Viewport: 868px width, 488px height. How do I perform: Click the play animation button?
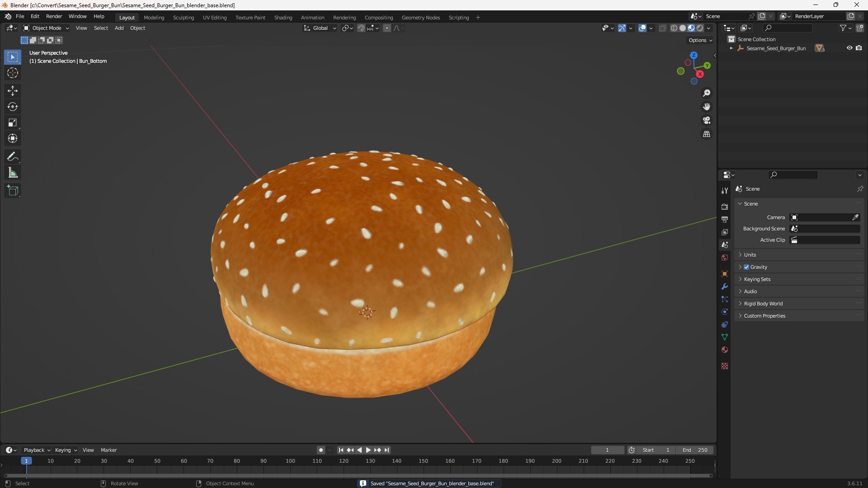pyautogui.click(x=368, y=450)
